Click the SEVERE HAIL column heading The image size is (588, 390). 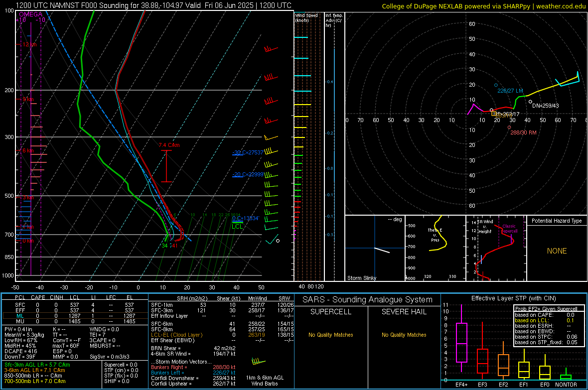(x=404, y=312)
